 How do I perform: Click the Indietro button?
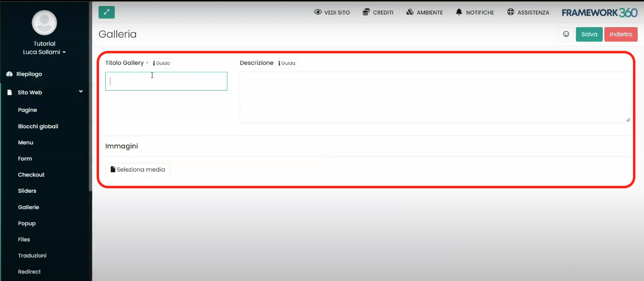pos(621,34)
